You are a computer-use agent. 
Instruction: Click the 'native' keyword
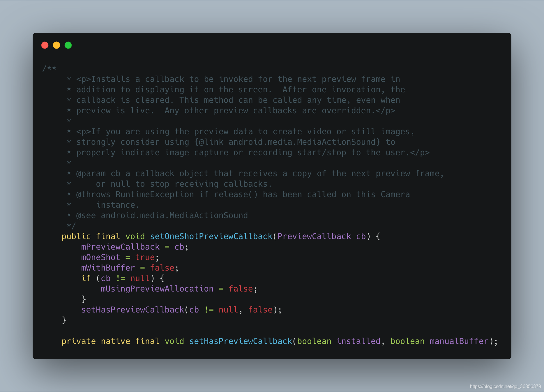tap(115, 341)
